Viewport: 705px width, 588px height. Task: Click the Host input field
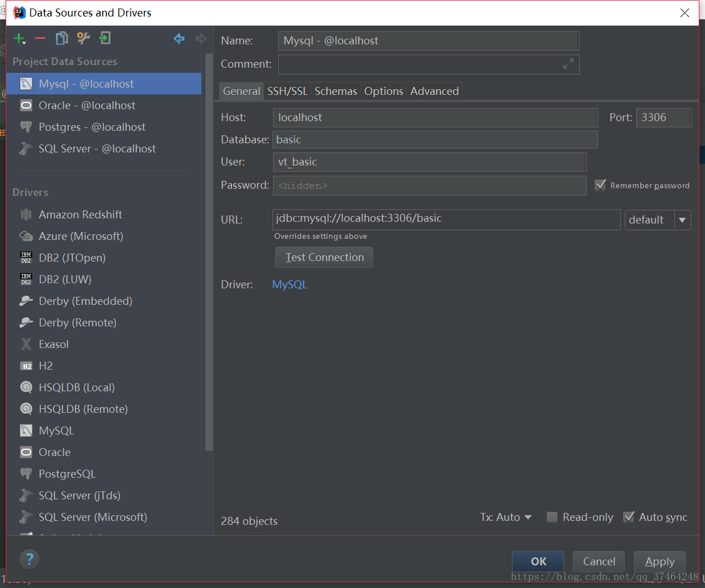[x=435, y=118]
